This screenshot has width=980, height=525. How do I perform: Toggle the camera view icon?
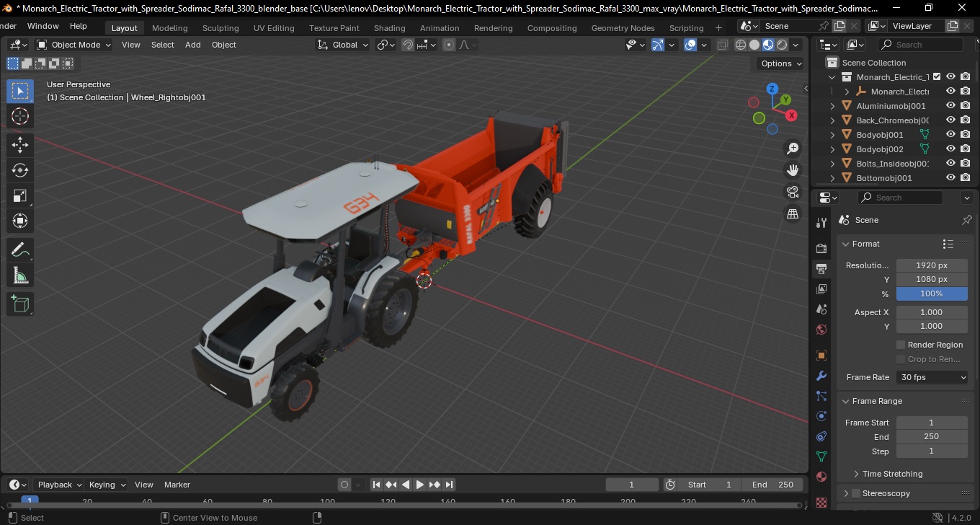pos(793,192)
